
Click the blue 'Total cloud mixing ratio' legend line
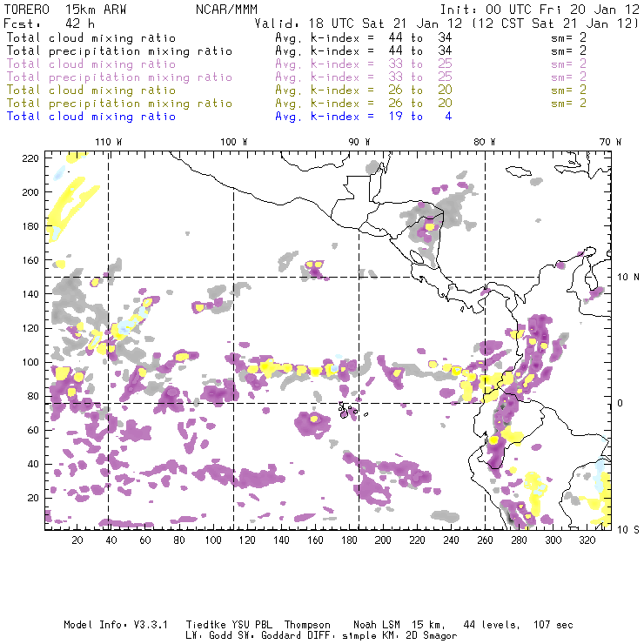[x=91, y=117]
